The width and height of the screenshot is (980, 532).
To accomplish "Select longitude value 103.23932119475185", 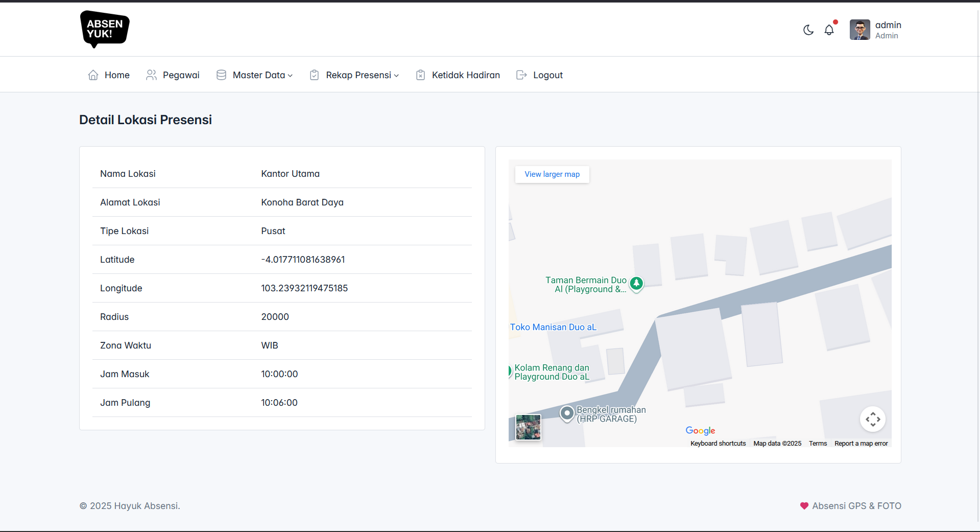I will click(x=304, y=288).
